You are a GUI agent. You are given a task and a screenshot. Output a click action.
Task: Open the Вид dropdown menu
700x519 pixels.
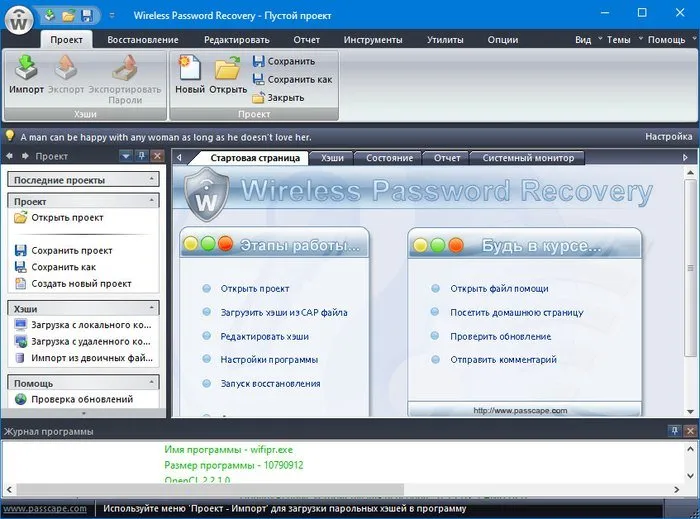coord(588,40)
